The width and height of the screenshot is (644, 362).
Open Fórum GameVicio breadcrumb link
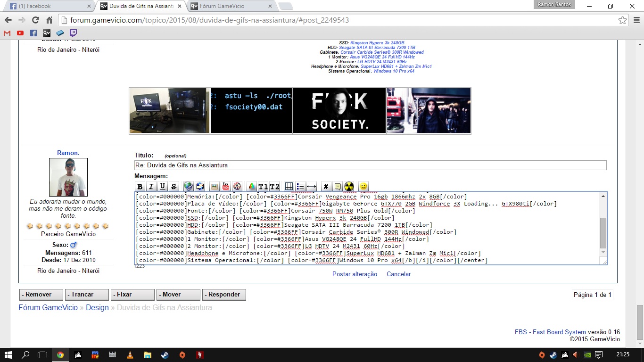(48, 307)
